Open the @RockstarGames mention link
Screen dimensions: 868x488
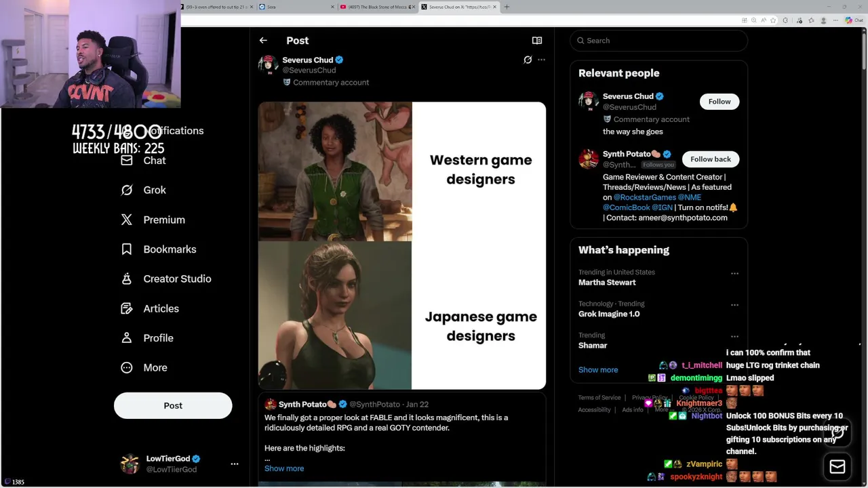pos(645,197)
